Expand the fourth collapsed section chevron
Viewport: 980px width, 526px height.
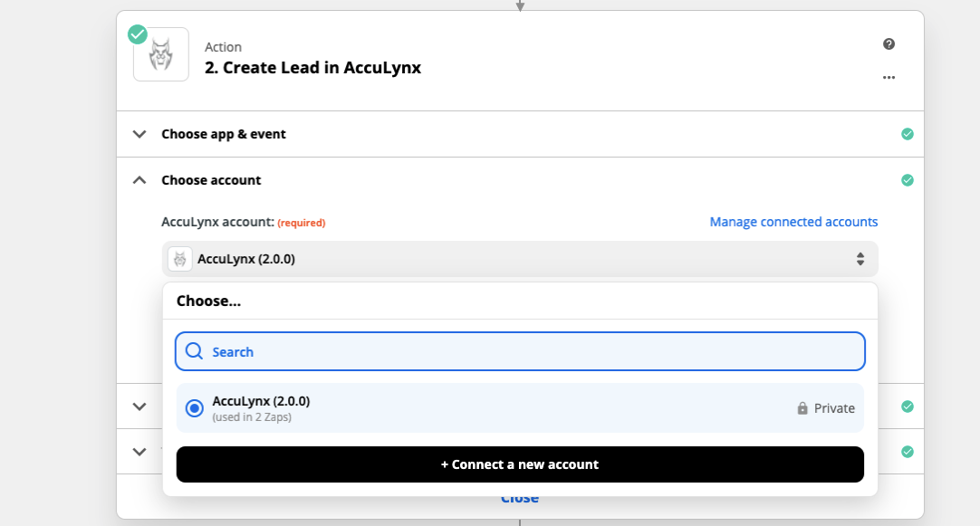pos(139,452)
